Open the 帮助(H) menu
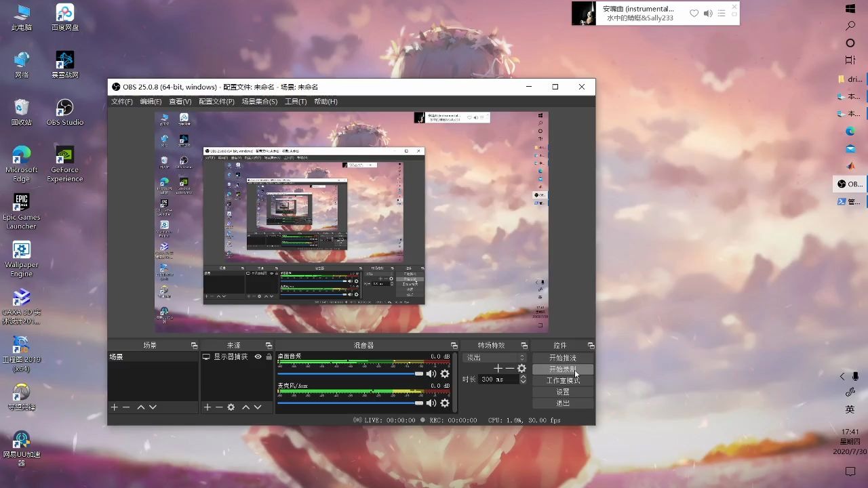The width and height of the screenshot is (868, 488). click(x=325, y=102)
